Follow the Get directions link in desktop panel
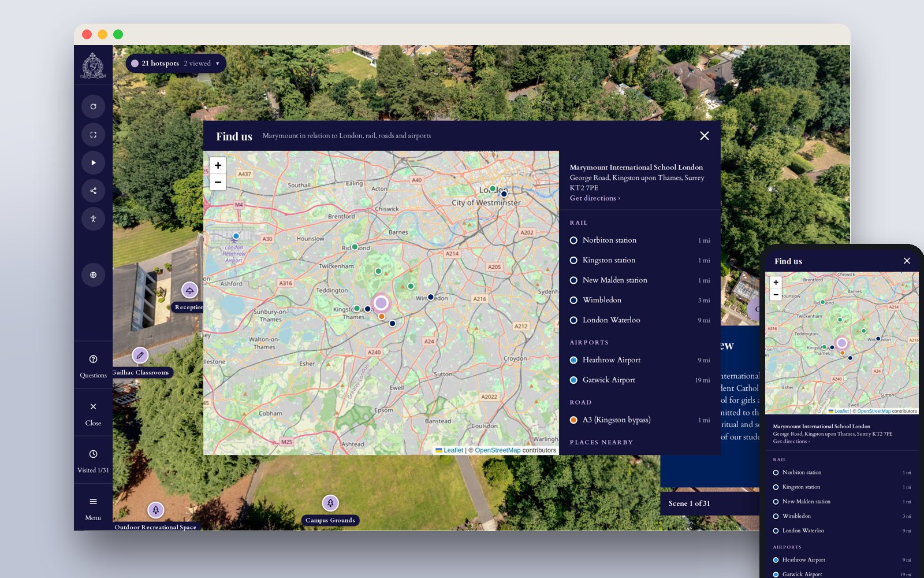This screenshot has height=578, width=924. pos(595,198)
